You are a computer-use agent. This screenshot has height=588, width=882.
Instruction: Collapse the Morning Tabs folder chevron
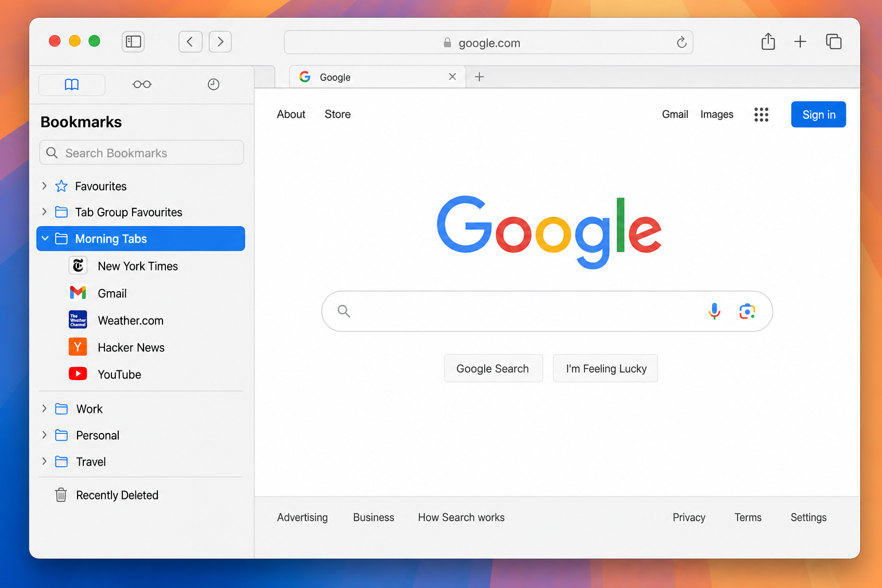[x=45, y=238]
